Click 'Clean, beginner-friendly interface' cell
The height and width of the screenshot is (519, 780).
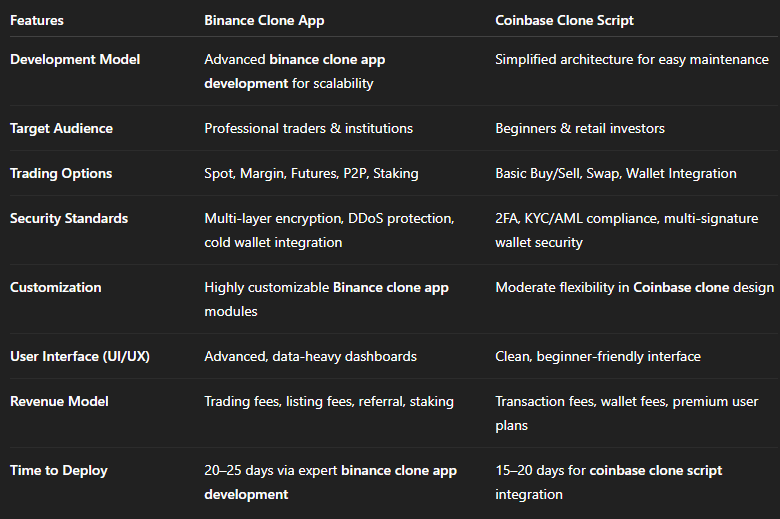coord(597,356)
